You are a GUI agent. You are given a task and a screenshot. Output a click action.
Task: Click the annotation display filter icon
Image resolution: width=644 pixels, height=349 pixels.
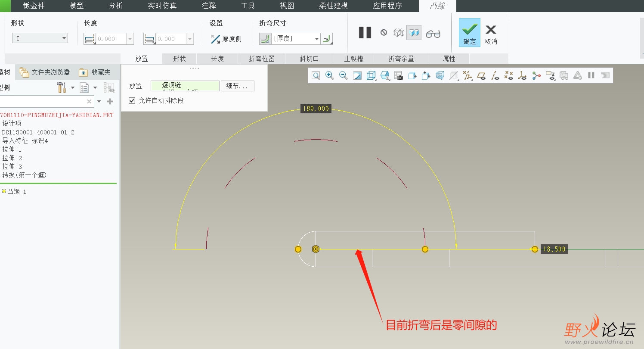550,76
